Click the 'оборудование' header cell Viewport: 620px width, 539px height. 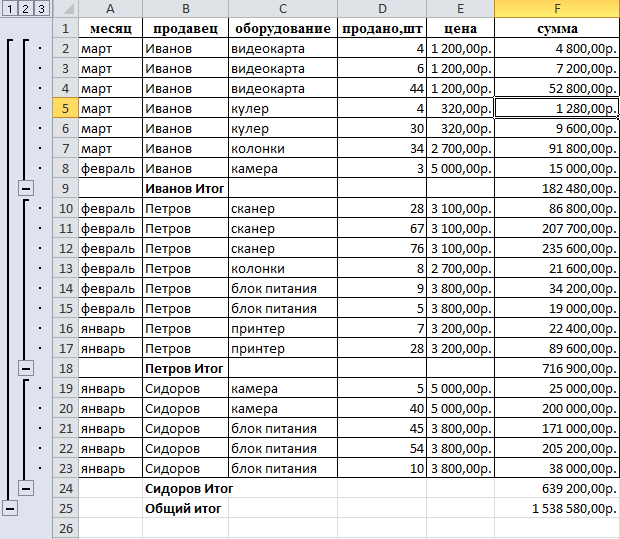(x=283, y=28)
